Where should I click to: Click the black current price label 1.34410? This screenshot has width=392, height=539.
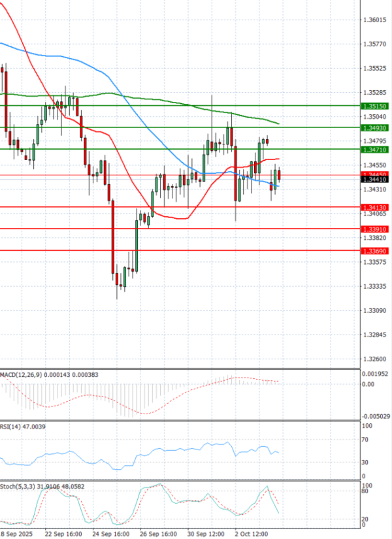click(374, 179)
